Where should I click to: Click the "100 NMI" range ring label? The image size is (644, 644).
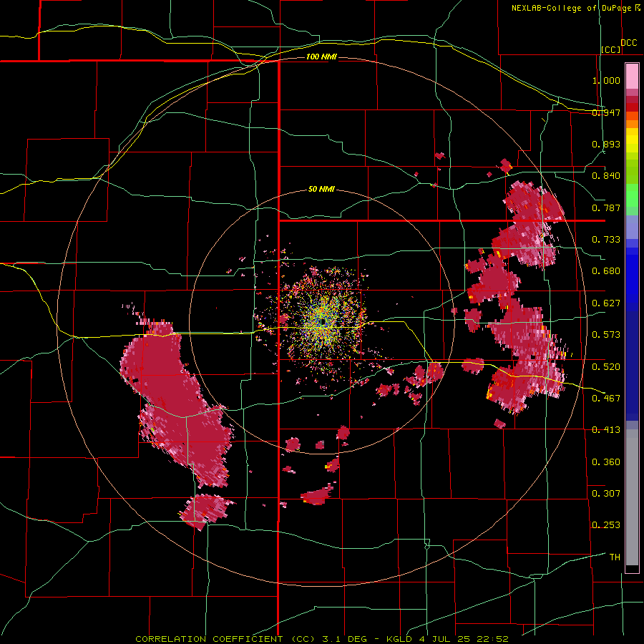321,57
